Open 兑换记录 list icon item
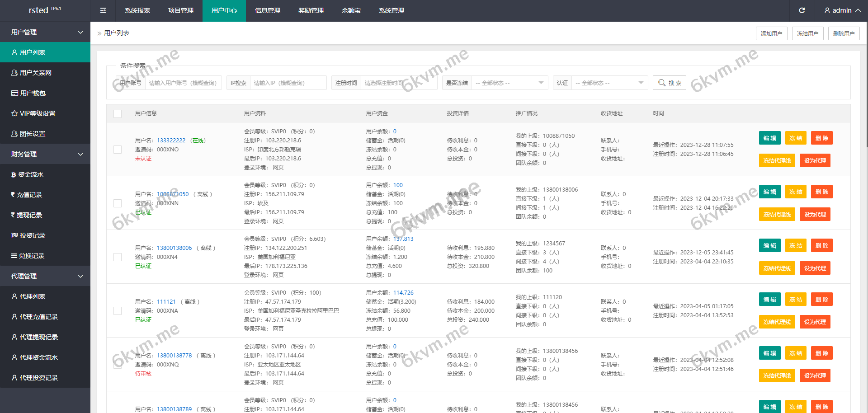Viewport: 868px width, 413px height. click(14, 256)
